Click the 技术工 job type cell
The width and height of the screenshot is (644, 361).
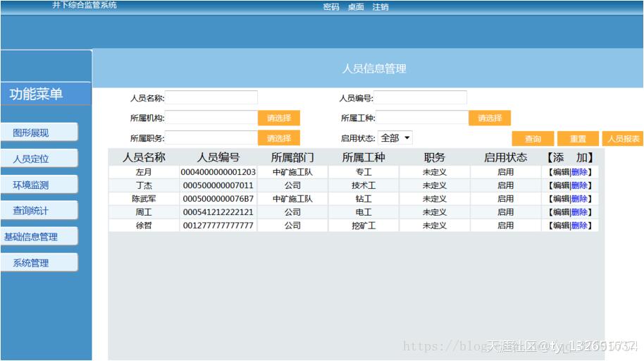tap(364, 185)
